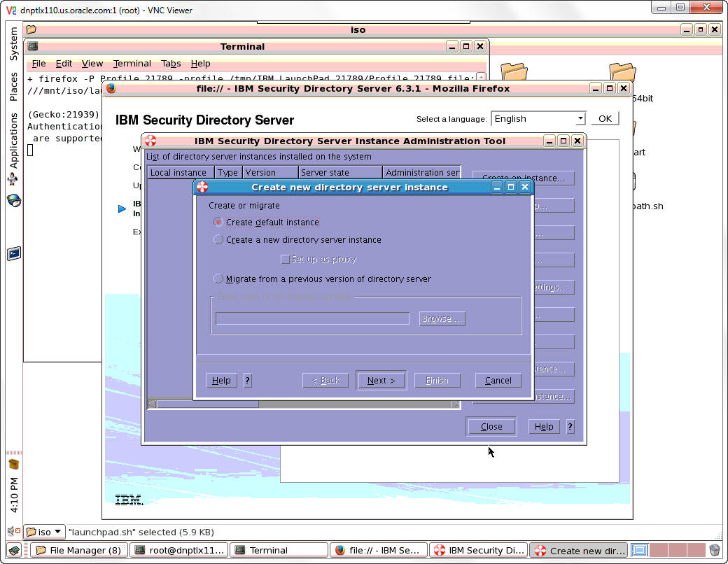Click the Administration ser column header

(x=422, y=172)
